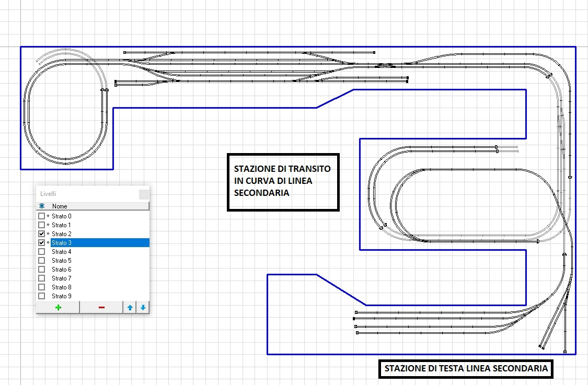This screenshot has width=588, height=385.
Task: Uncheck the Strato 3 layer checkbox
Action: point(42,243)
